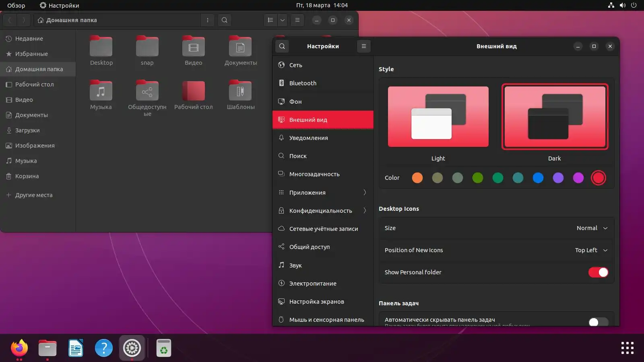Show the applications grid
644x362 pixels.
click(627, 348)
